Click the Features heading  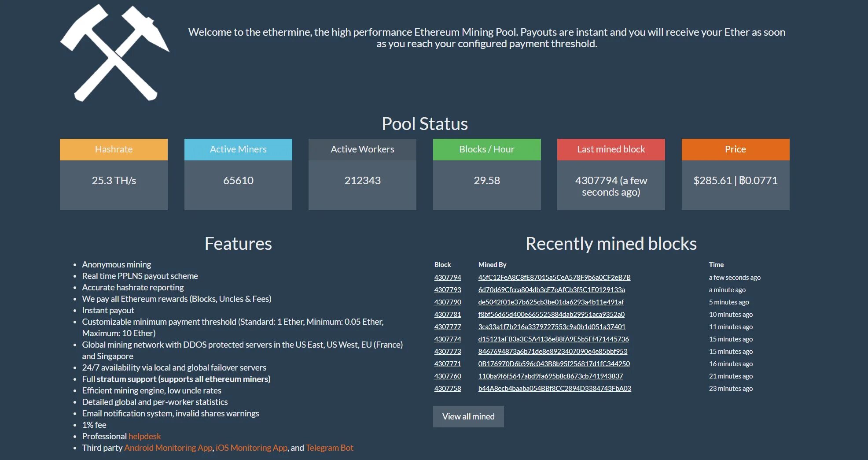pos(238,244)
